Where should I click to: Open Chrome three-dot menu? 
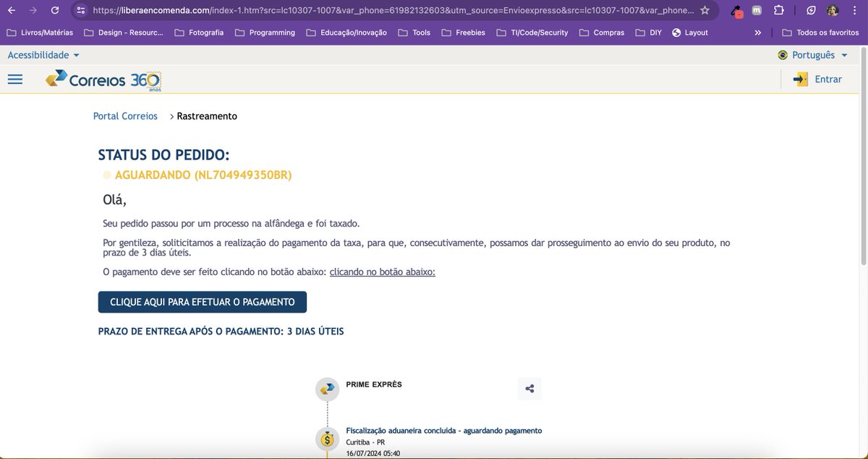(854, 11)
